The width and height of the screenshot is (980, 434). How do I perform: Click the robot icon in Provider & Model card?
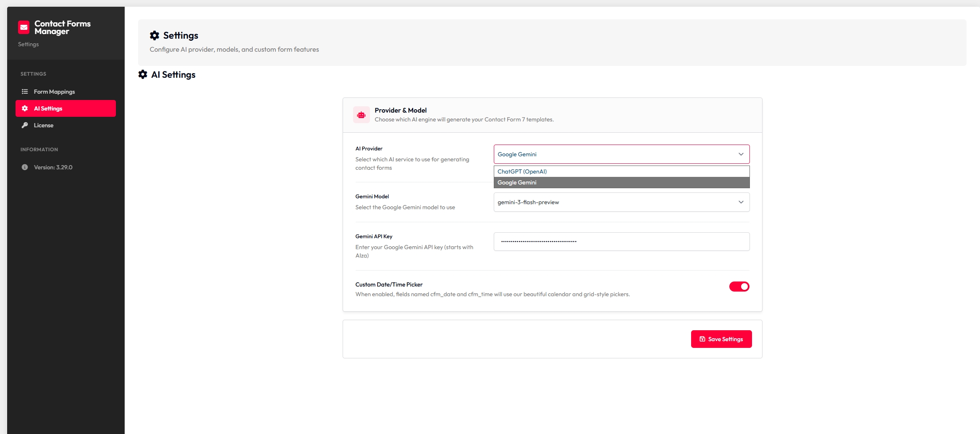[361, 114]
